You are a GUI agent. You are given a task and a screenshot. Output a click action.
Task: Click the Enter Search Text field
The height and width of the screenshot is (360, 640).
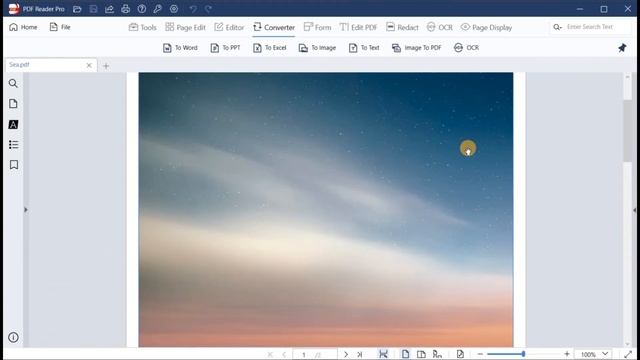(589, 27)
